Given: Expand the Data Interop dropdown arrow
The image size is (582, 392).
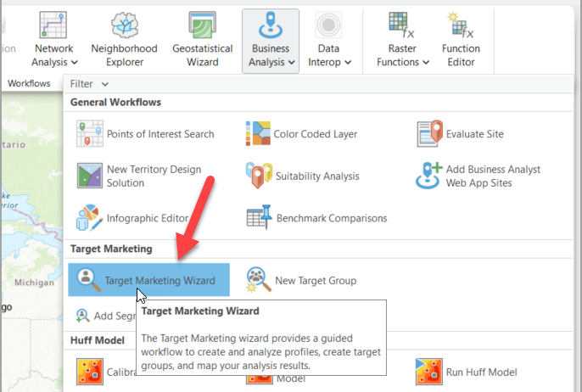Looking at the screenshot, I should pos(348,63).
